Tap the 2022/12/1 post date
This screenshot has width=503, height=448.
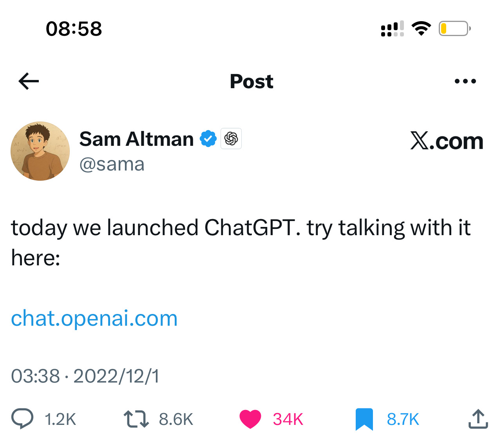pos(116,376)
